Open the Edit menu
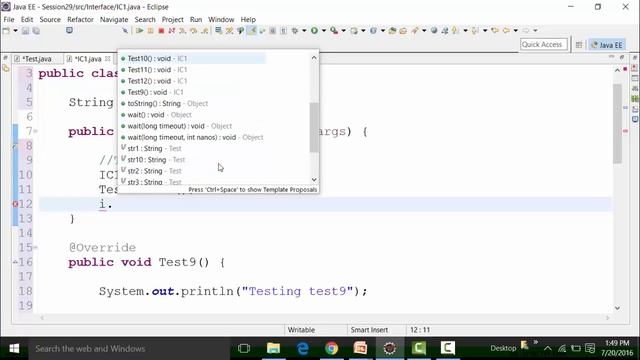Image resolution: width=640 pixels, height=360 pixels. click(27, 20)
